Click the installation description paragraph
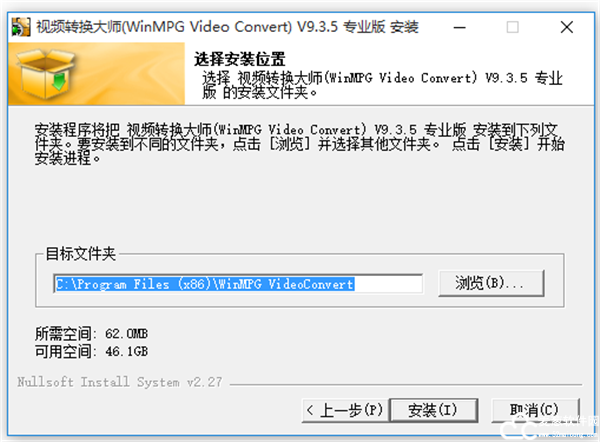The width and height of the screenshot is (600, 442). click(x=300, y=144)
